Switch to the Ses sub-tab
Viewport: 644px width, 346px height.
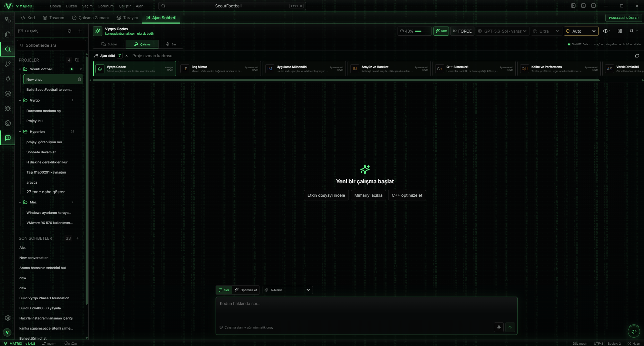coord(171,44)
